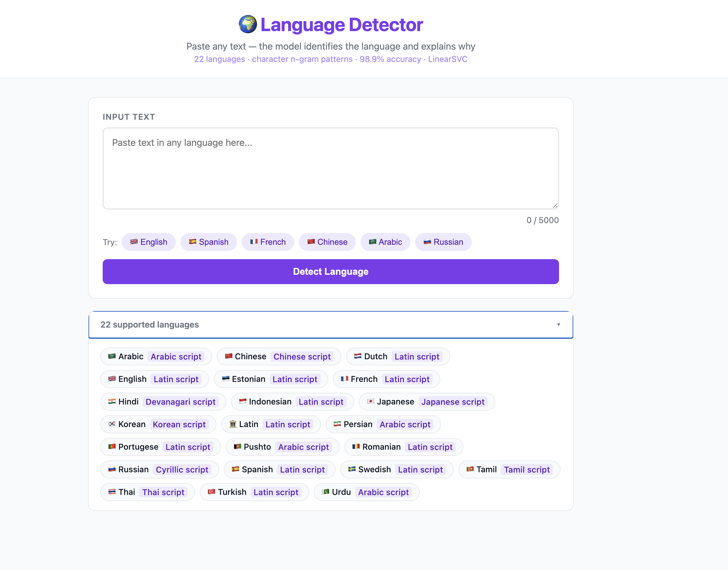Click the classical building icon beside Latin

pyautogui.click(x=233, y=424)
